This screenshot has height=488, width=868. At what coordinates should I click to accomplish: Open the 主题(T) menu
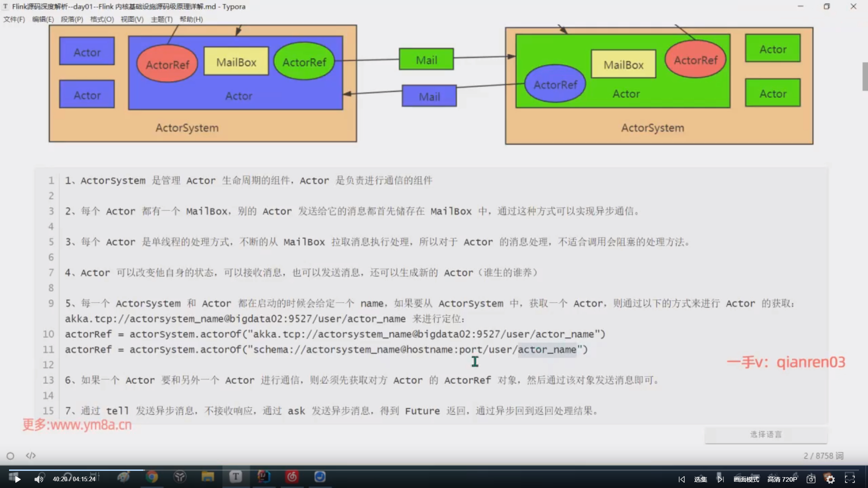(x=161, y=19)
